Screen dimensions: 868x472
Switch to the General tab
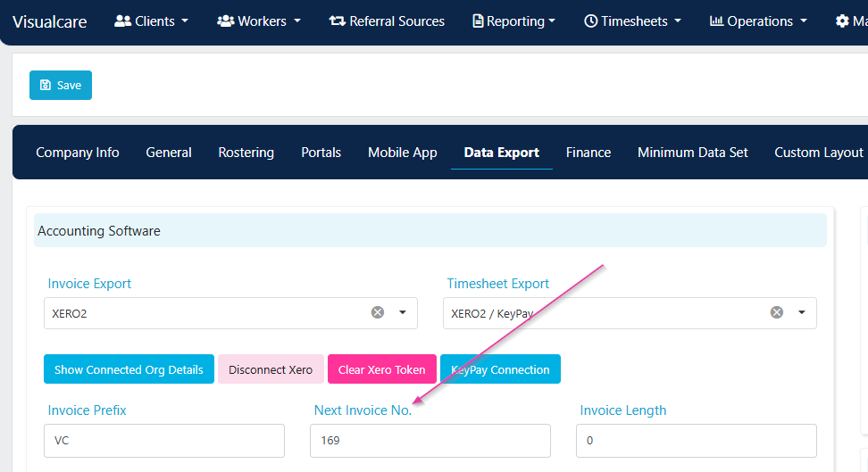click(x=169, y=153)
